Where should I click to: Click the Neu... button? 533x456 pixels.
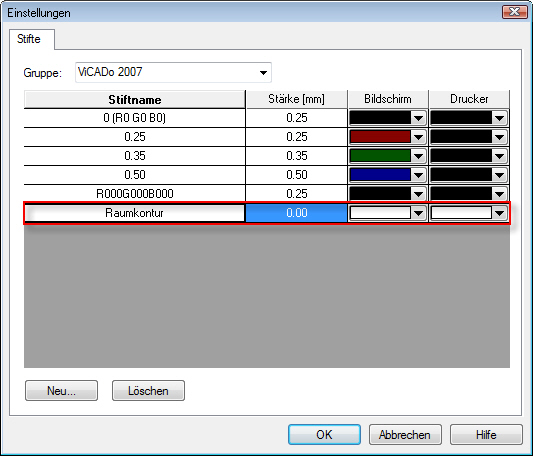[62, 391]
